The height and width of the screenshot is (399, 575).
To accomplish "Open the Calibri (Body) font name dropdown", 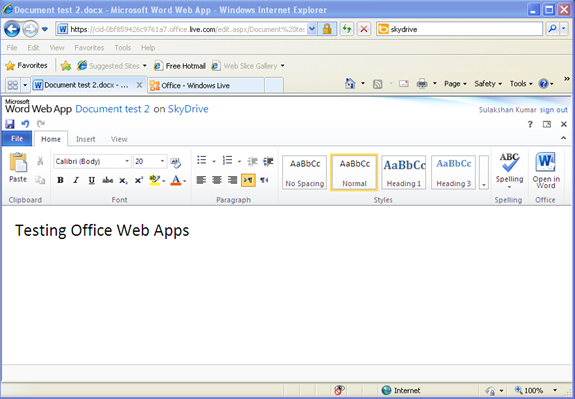I will coord(127,161).
